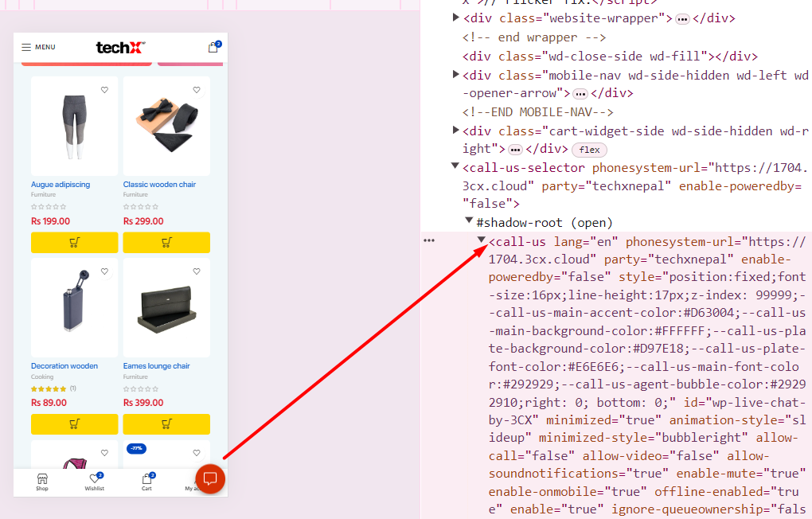Screen dimensions: 812x519
Task: Open the hamburger MENU on the mobile preview
Action: point(38,47)
